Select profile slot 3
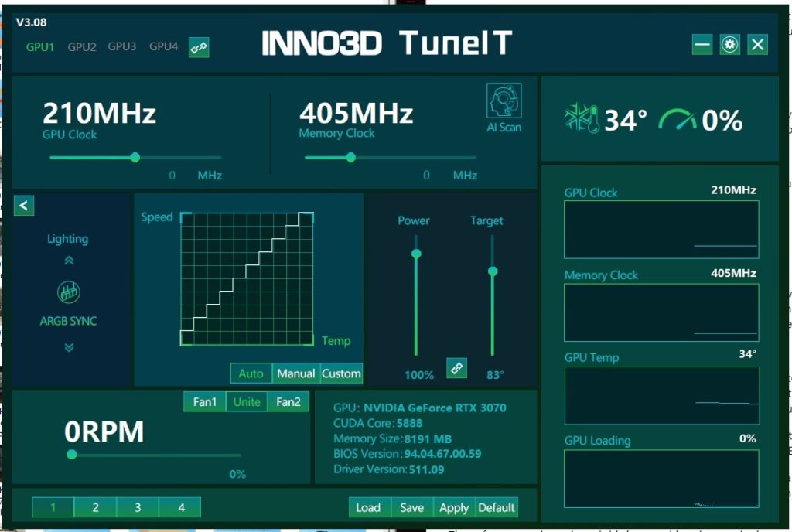This screenshot has width=792, height=532. (138, 507)
